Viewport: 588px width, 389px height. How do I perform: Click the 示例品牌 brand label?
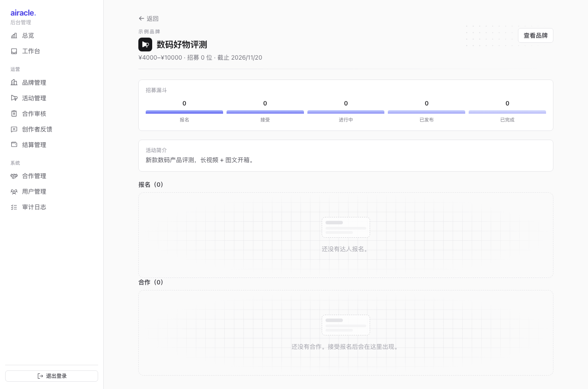(149, 32)
